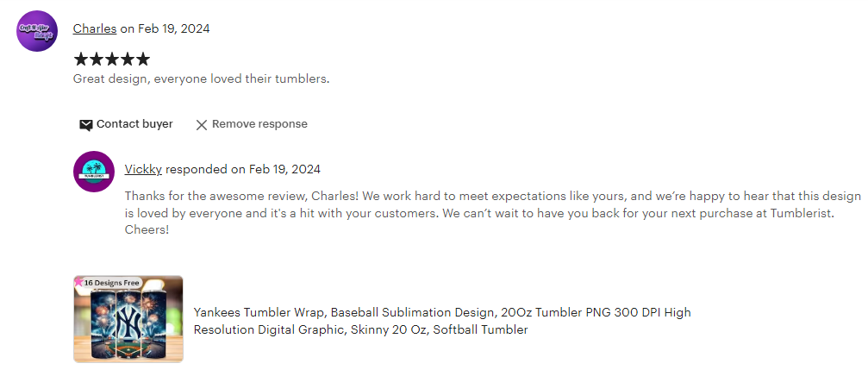Click the pink star on the thumbnail
The image size is (868, 376).
pos(78,281)
